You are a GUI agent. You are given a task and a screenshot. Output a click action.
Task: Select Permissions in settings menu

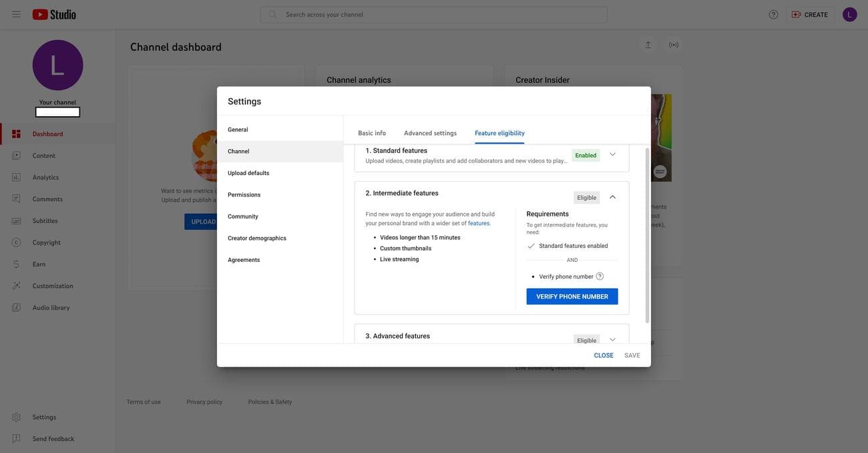coord(244,194)
